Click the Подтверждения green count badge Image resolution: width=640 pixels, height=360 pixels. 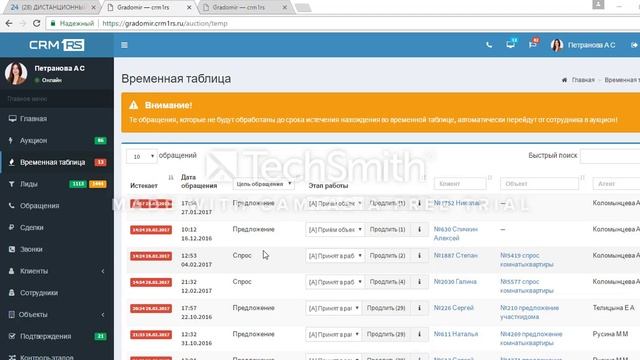coord(100,336)
